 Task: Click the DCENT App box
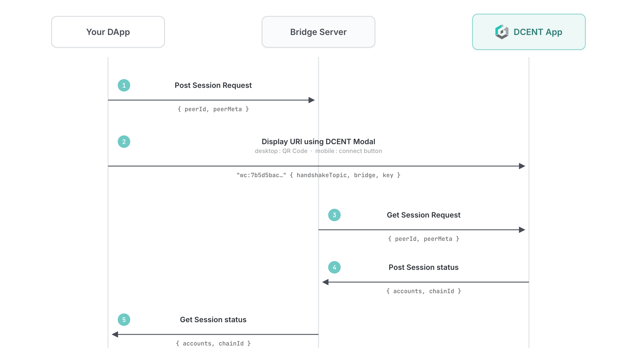(x=529, y=32)
